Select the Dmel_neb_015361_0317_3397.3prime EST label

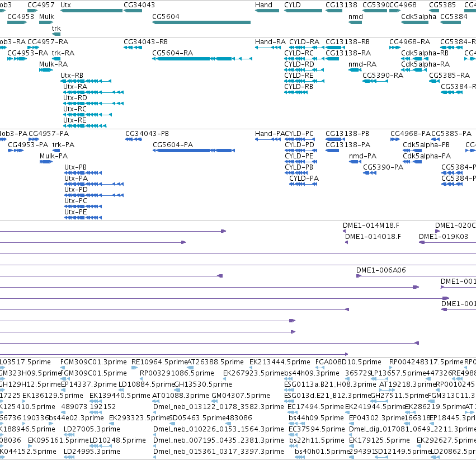click(x=218, y=452)
